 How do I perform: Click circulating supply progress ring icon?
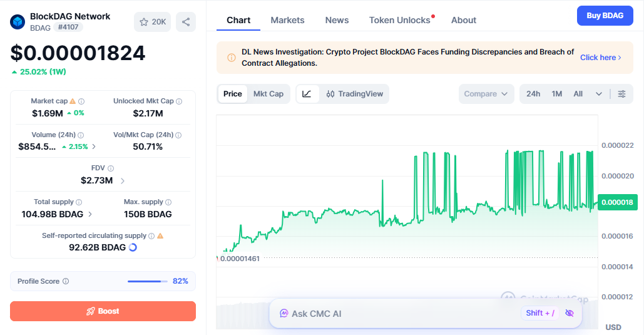(x=133, y=247)
